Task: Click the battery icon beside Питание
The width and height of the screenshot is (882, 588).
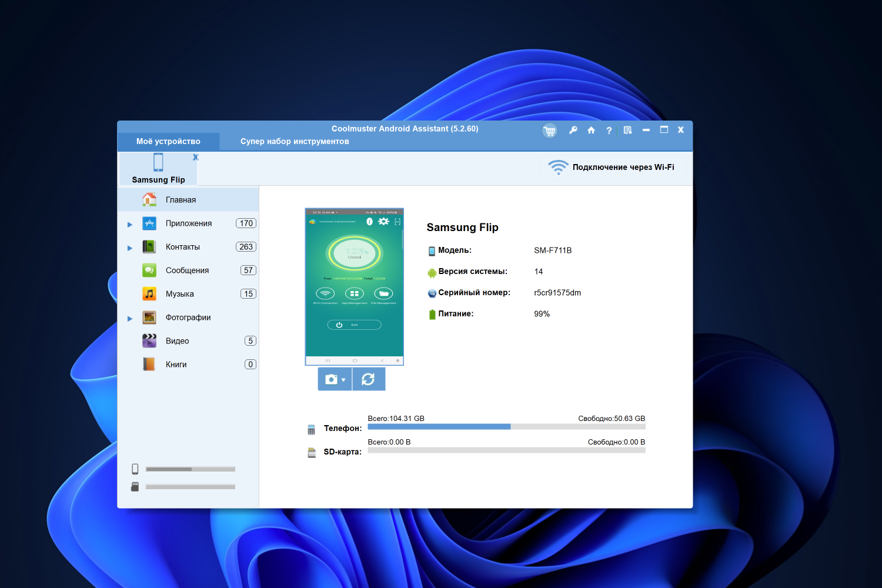Action: click(432, 315)
